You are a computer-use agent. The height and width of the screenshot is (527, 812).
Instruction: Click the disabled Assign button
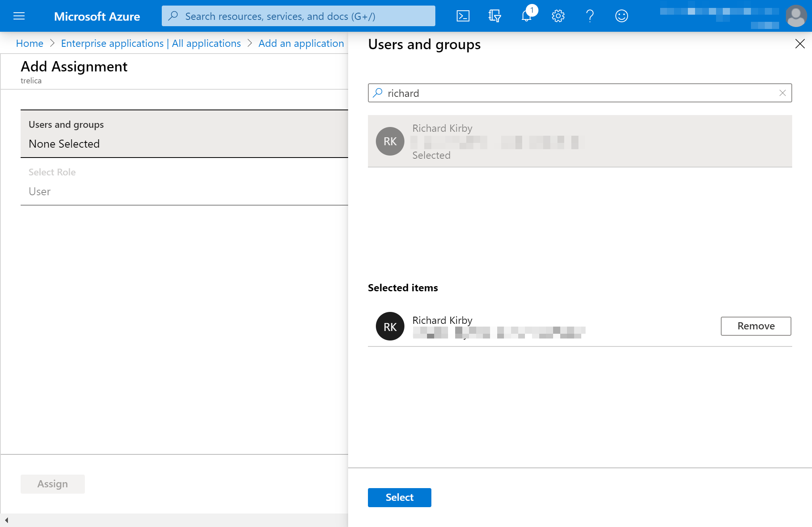coord(53,484)
